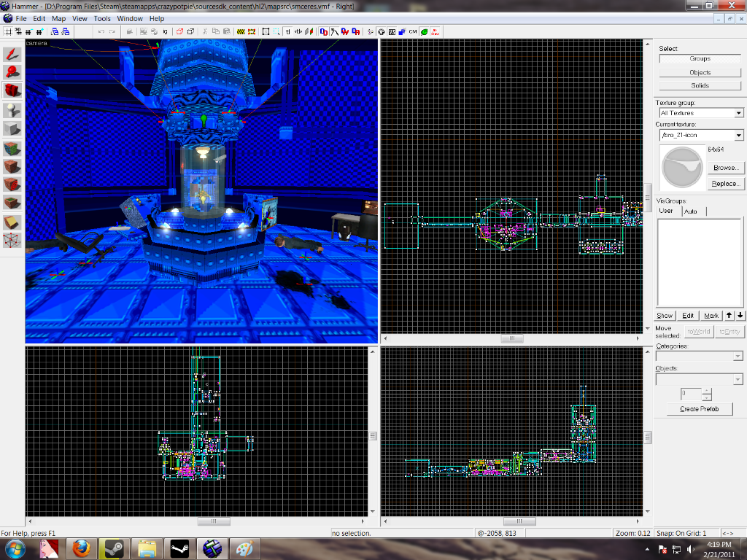747x560 pixels.
Task: Open the View menu
Action: pos(80,18)
